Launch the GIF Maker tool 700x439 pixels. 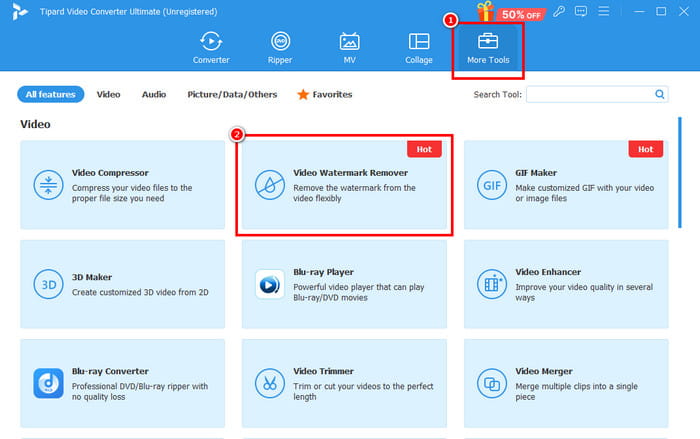pyautogui.click(x=566, y=185)
